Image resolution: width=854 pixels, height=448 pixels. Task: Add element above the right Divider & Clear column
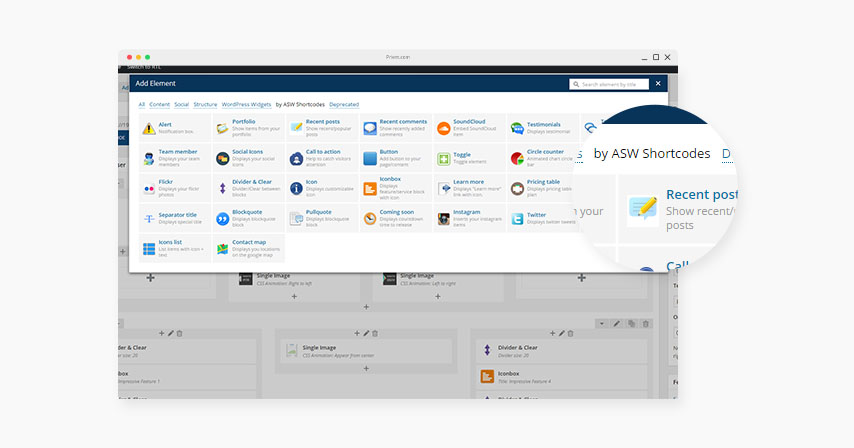click(552, 333)
